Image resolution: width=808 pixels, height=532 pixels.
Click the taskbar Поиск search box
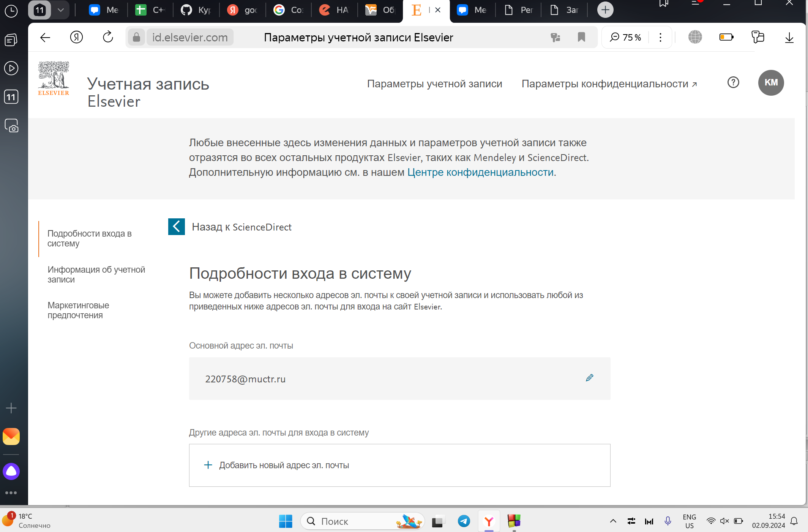(x=363, y=521)
